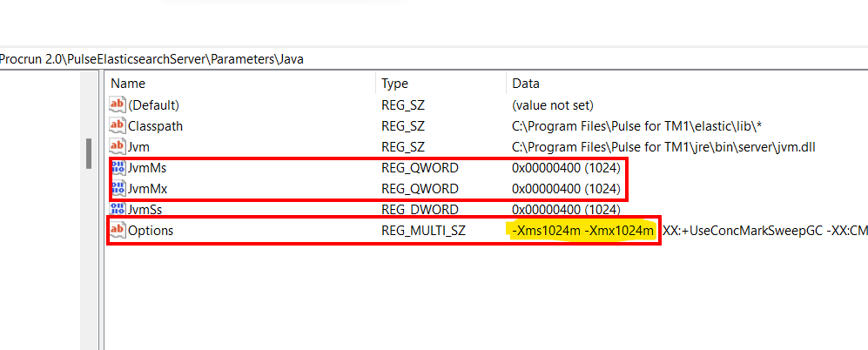
Task: Click the left pane vertical scrollbar thumb
Action: [x=89, y=153]
